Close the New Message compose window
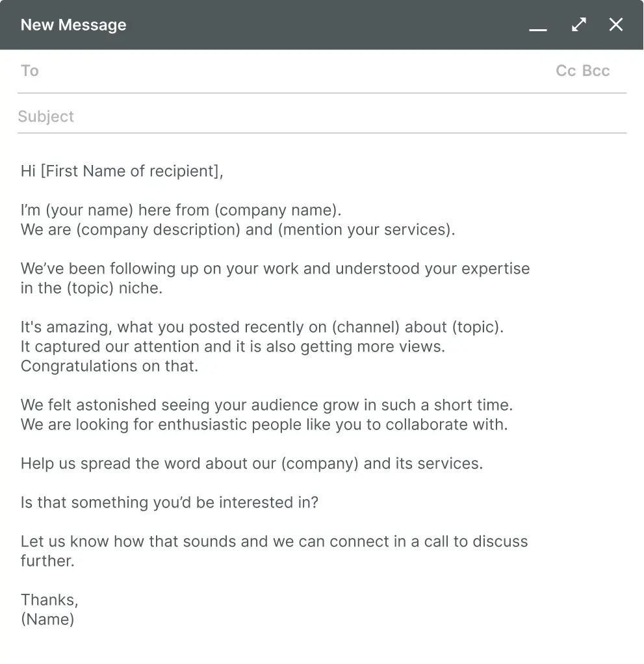 tap(615, 25)
